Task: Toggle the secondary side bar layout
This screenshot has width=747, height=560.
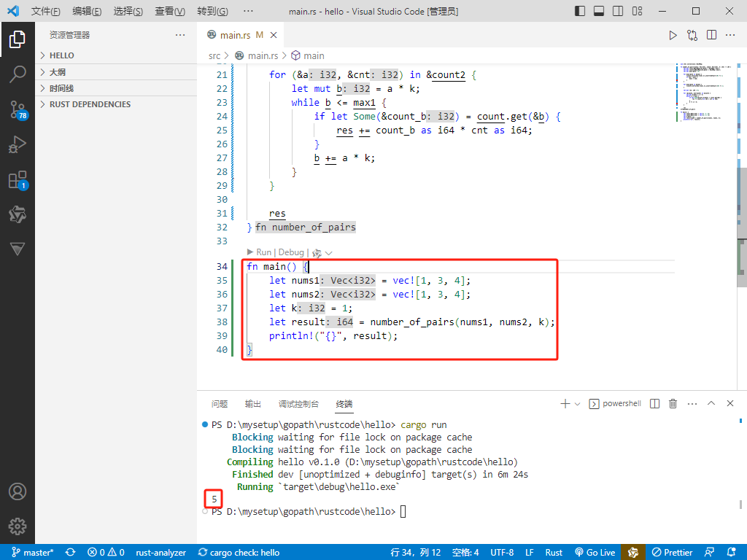Action: pos(618,11)
